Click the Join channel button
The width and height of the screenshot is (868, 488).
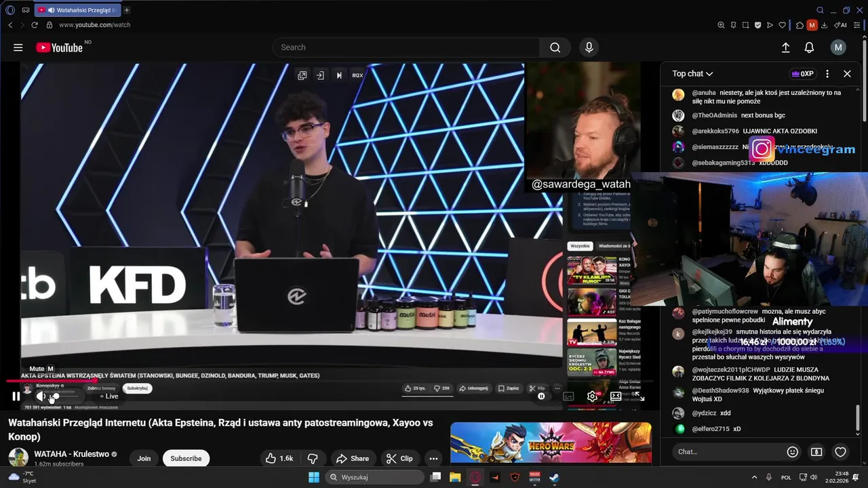[144, 458]
